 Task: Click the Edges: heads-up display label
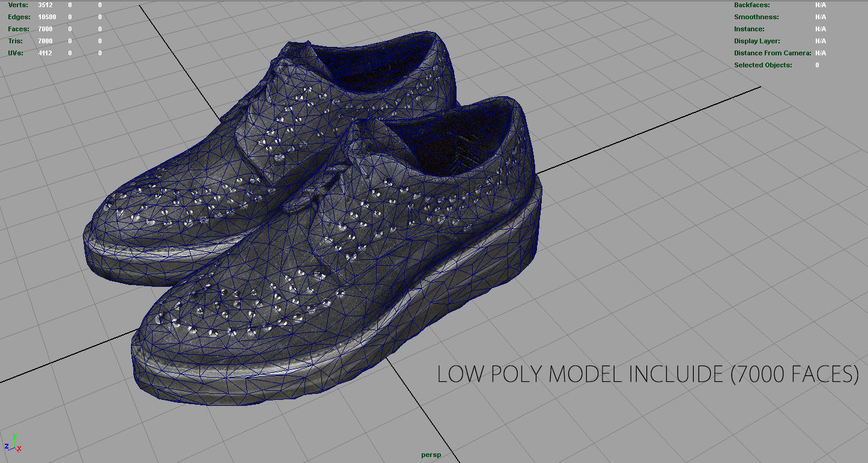pyautogui.click(x=19, y=17)
